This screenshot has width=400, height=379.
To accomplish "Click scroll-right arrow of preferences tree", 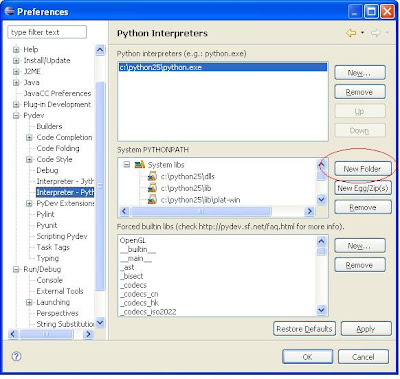I will pyautogui.click(x=88, y=334).
